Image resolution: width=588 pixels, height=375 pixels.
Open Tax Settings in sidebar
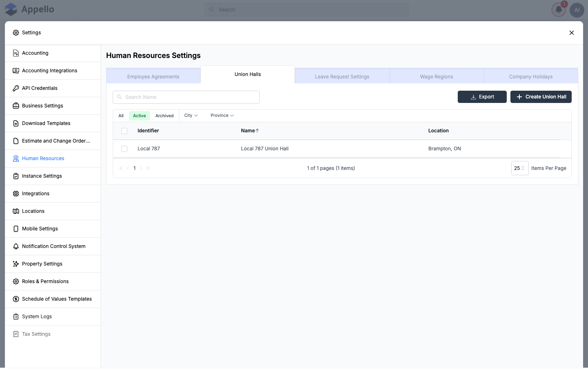tap(53, 334)
